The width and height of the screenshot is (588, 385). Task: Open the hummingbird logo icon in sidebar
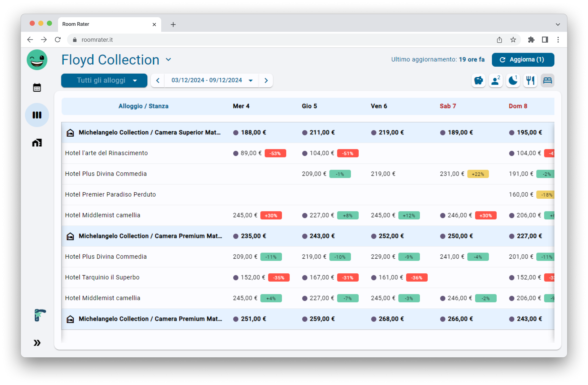[x=40, y=315]
